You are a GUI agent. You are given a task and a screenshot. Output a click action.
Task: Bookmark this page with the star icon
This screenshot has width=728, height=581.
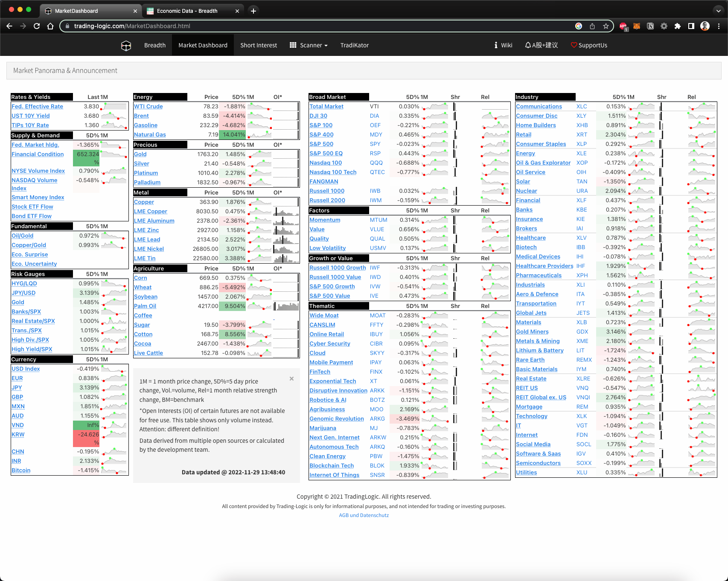[606, 26]
